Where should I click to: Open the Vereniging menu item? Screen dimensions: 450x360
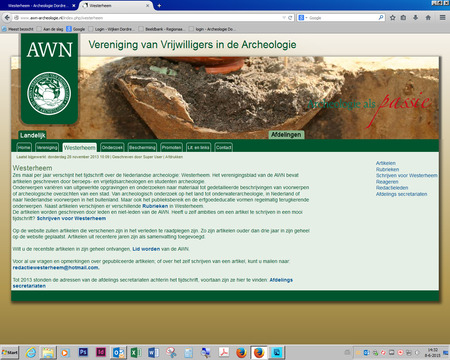(x=47, y=147)
